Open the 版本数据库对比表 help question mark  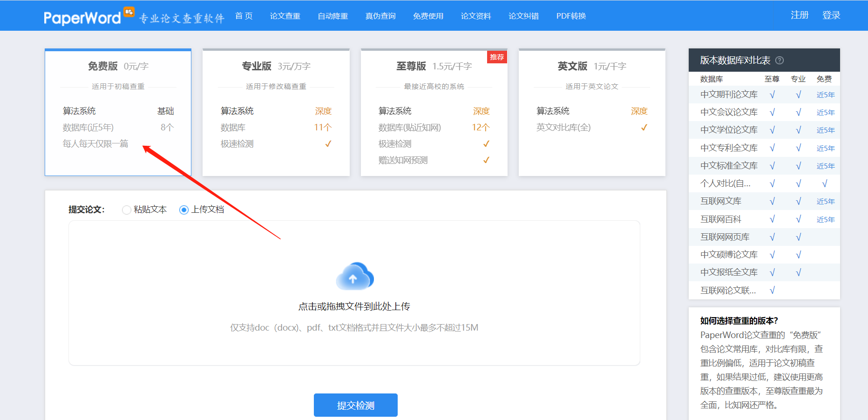pos(780,60)
